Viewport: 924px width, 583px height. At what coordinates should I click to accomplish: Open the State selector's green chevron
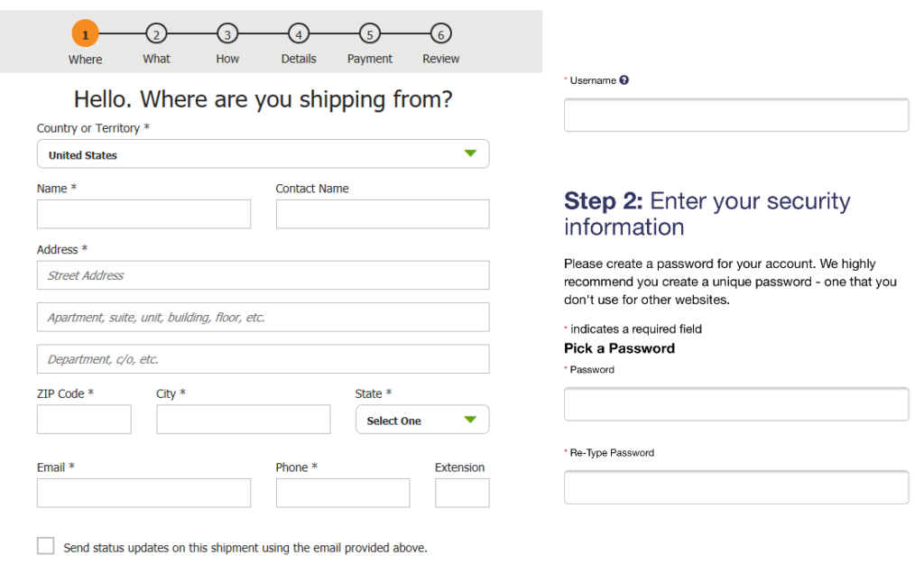[470, 419]
